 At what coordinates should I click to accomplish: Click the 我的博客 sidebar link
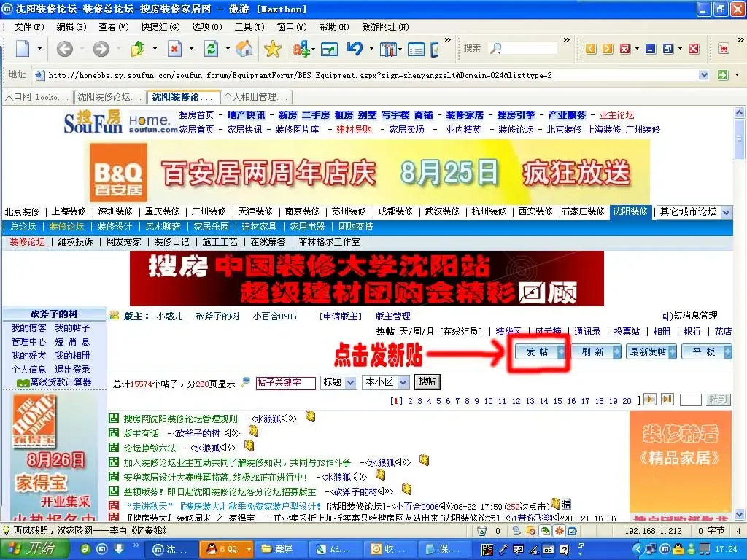point(28,328)
